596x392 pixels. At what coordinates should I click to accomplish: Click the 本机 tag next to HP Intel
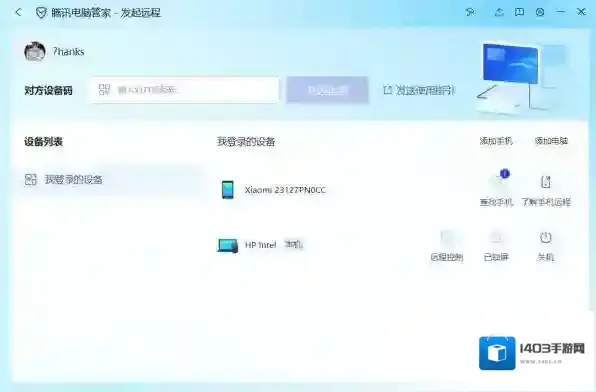(x=294, y=244)
